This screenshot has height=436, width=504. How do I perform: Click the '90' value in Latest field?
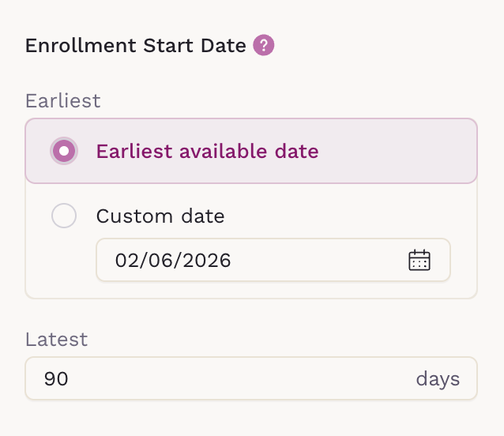(56, 379)
